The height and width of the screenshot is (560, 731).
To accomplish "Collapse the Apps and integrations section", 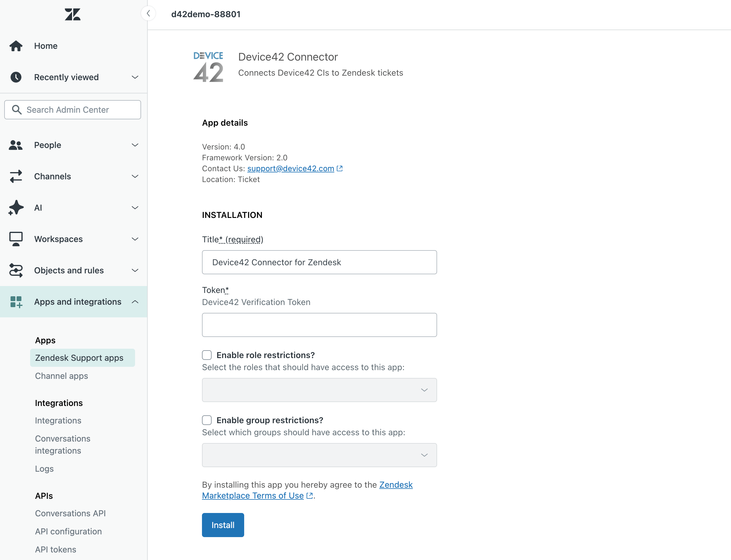I will (x=135, y=302).
